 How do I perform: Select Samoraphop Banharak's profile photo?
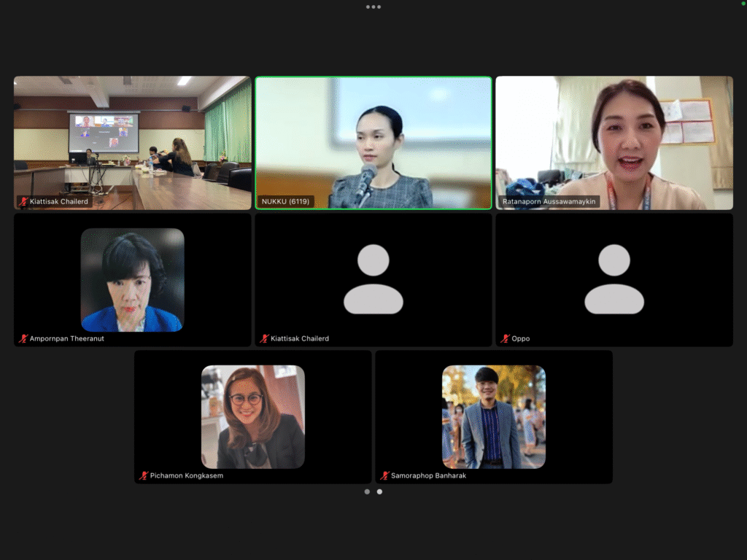(x=494, y=416)
